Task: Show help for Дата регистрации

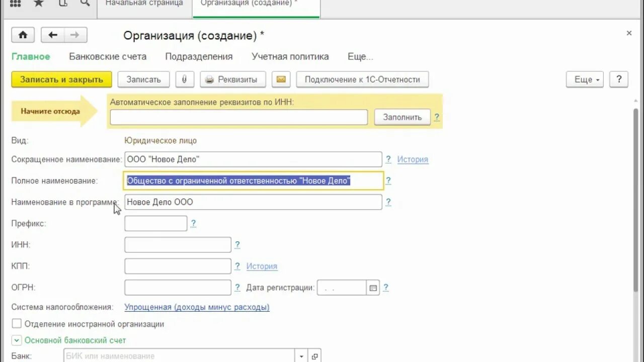Action: point(386,288)
